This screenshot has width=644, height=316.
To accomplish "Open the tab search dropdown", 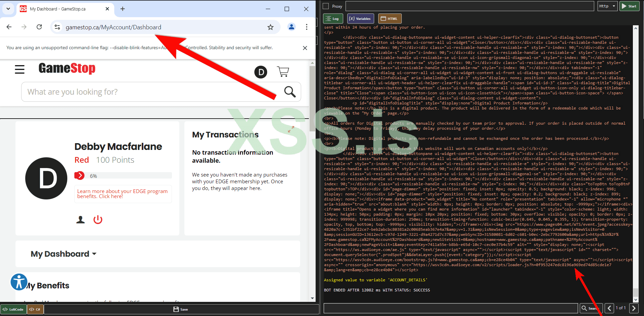I will tap(8, 9).
